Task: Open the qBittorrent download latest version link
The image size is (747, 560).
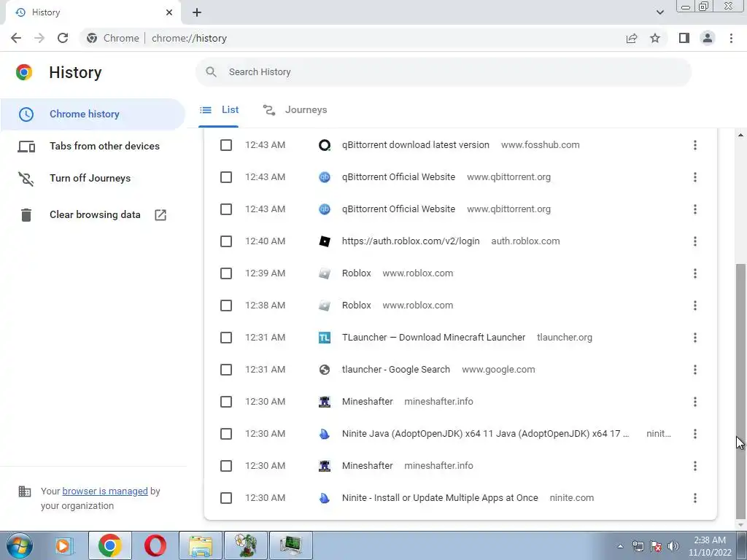Action: [x=415, y=145]
